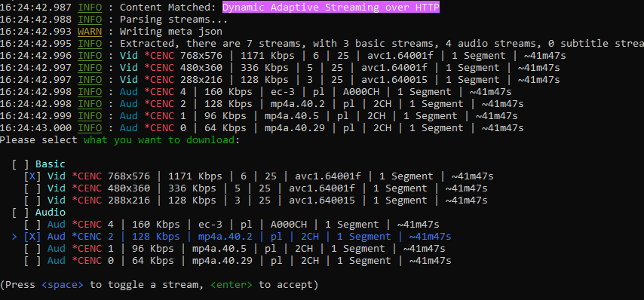Check the ec-3 160 Kbps audio checkbox
This screenshot has width=644, height=300.
[x=32, y=225]
